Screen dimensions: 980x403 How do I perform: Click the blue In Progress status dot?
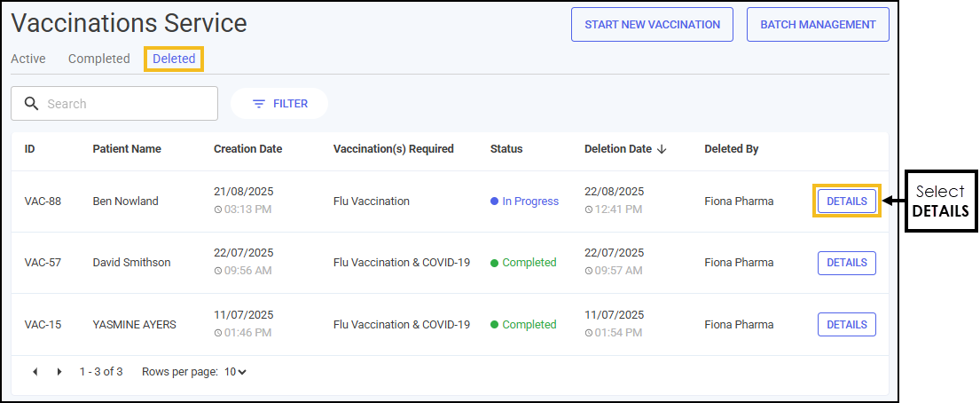tap(494, 201)
